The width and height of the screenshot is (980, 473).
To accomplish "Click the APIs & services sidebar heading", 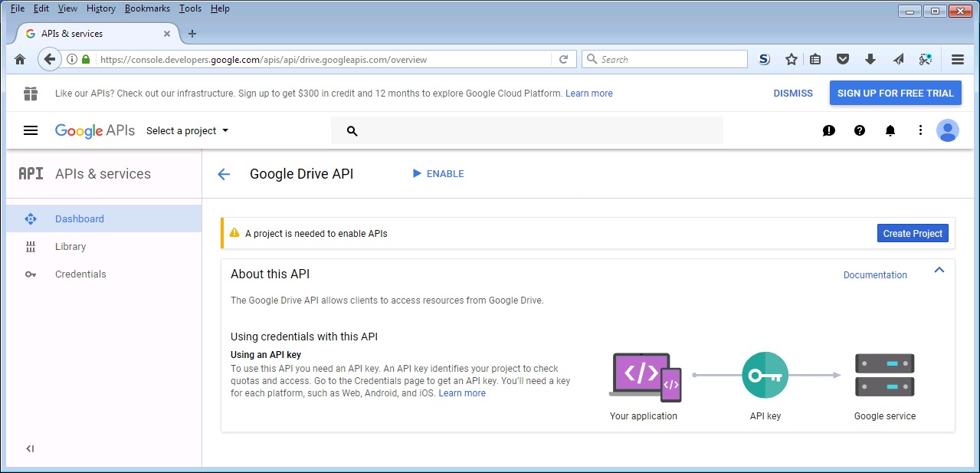I will click(103, 174).
